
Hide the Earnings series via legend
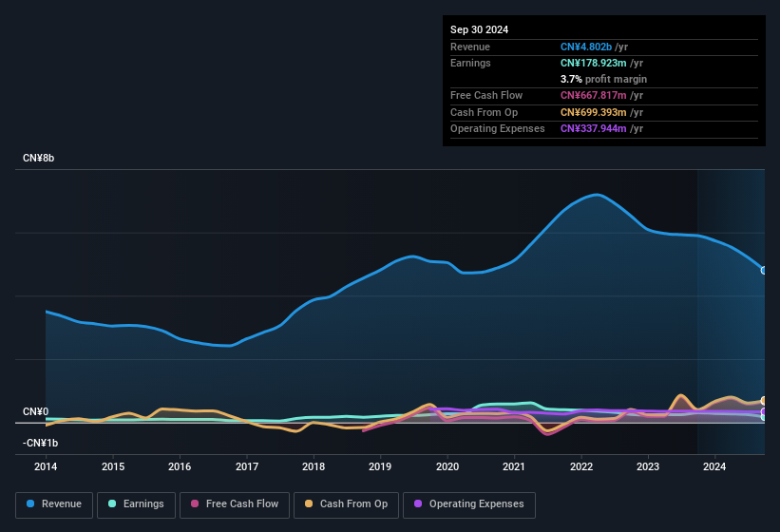136,504
